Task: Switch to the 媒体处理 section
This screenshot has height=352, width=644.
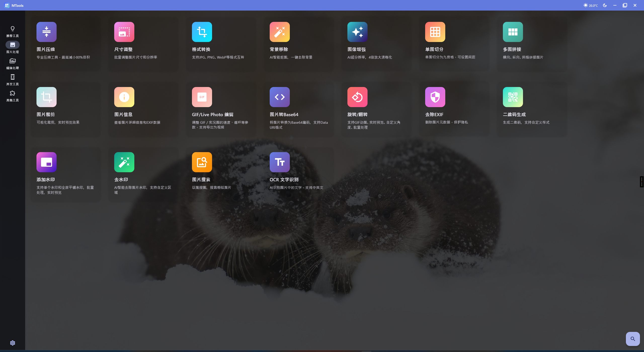Action: coord(12,63)
